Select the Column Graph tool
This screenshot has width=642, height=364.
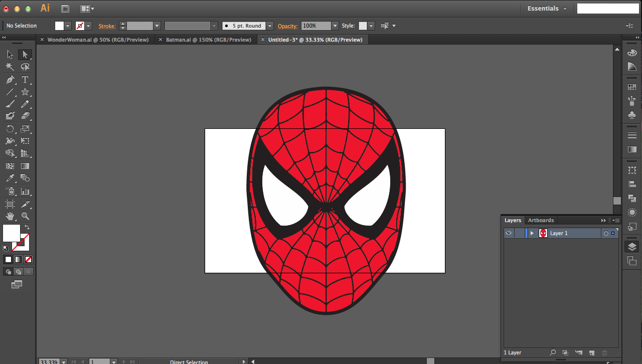point(25,192)
